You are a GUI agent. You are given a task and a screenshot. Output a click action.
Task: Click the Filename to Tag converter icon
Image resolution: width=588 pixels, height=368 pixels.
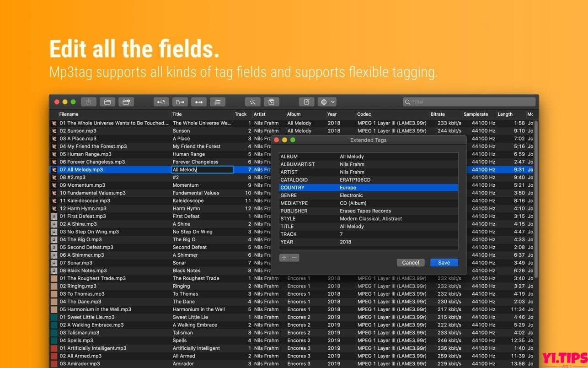point(180,102)
